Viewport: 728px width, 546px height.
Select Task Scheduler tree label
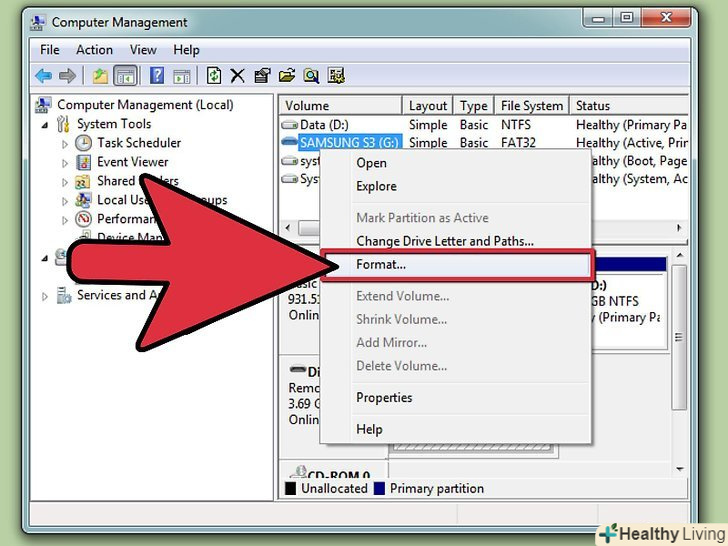click(139, 143)
